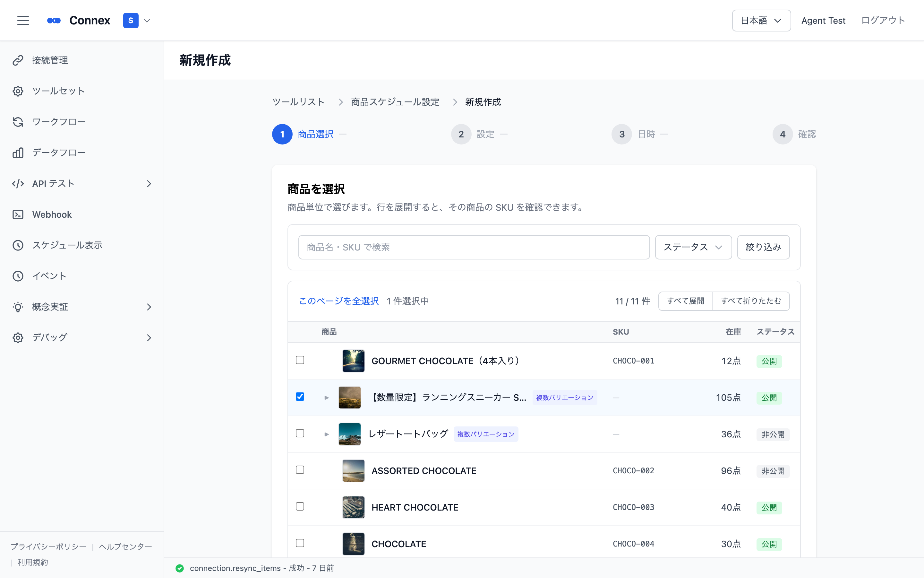Go to step 3 日時
The image size is (924, 578).
(x=633, y=134)
